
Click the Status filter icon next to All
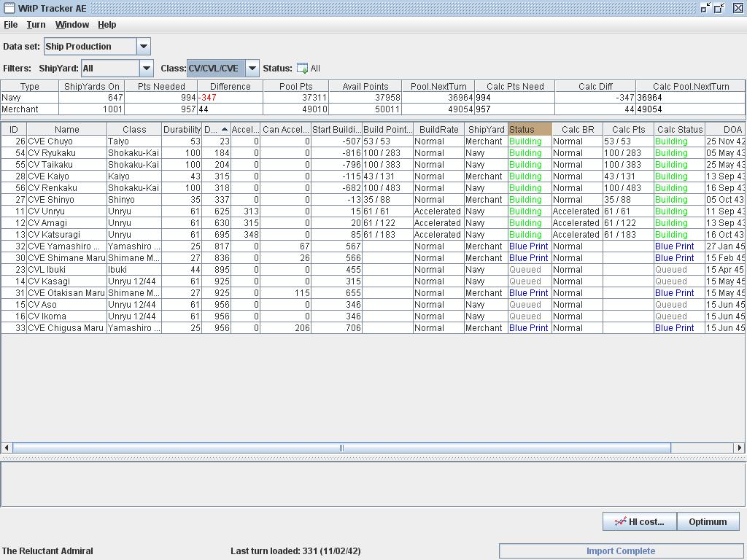(302, 69)
